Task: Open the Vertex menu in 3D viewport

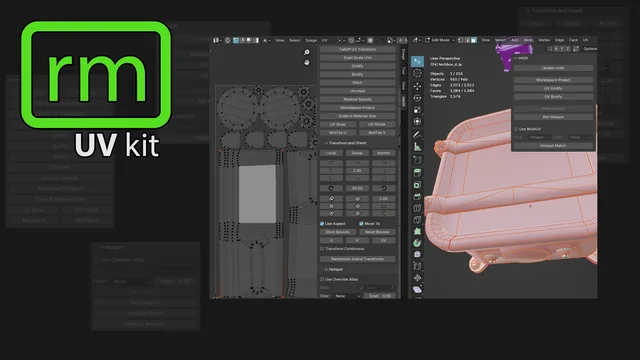Action: [544, 40]
